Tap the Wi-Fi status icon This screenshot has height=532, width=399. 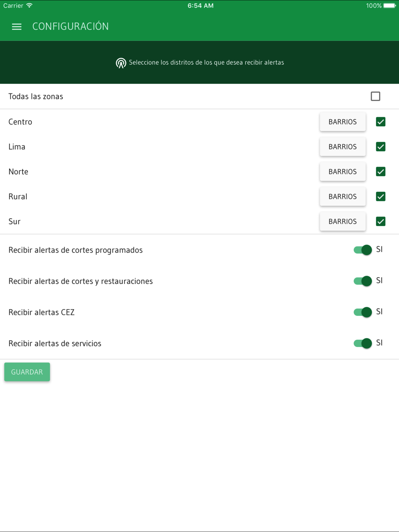[x=30, y=6]
